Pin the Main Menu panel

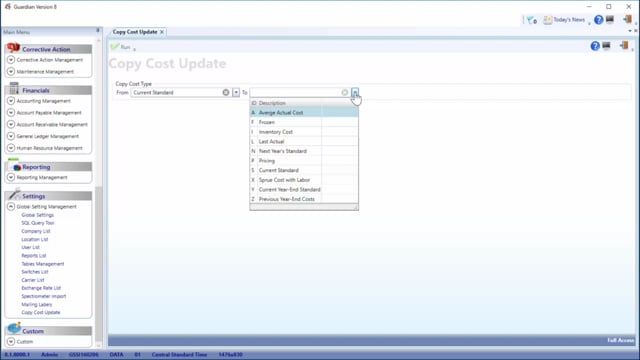pyautogui.click(x=98, y=31)
